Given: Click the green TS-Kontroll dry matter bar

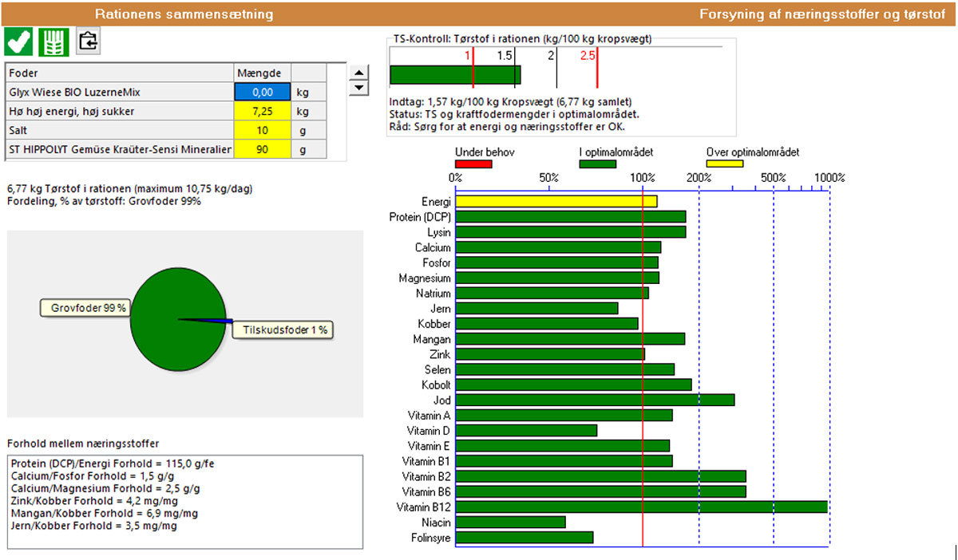Looking at the screenshot, I should click(454, 75).
